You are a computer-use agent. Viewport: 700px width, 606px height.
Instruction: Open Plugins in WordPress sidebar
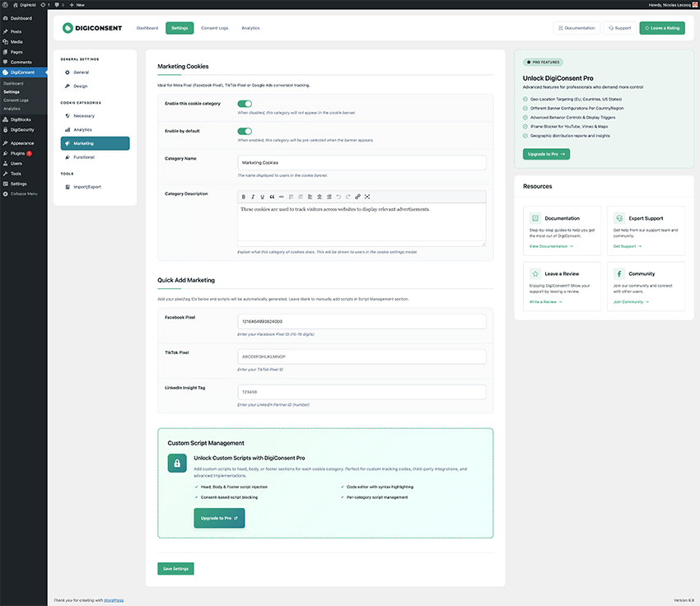(x=16, y=153)
